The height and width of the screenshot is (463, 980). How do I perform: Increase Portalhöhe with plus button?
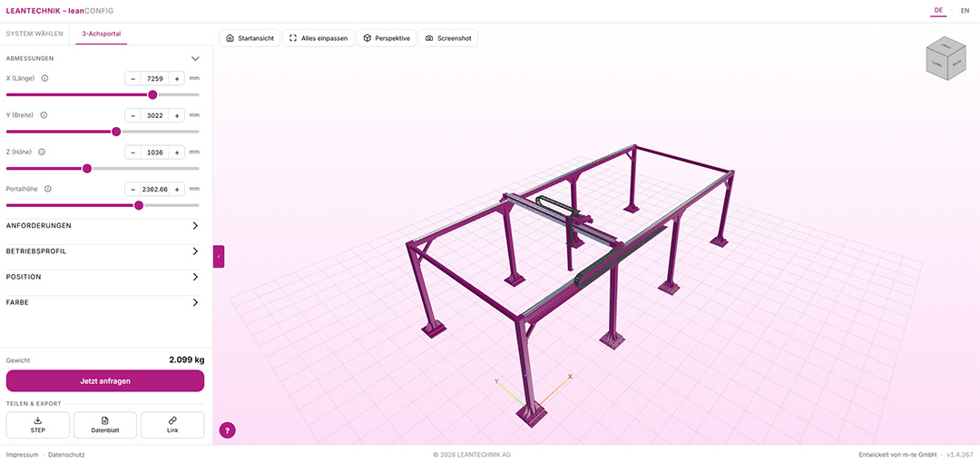tap(177, 189)
